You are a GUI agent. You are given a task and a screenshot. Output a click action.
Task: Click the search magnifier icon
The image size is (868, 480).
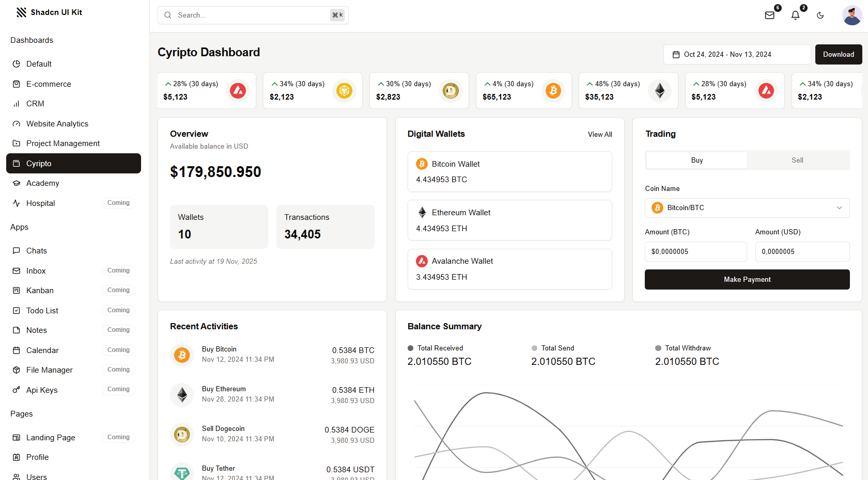[x=168, y=15]
